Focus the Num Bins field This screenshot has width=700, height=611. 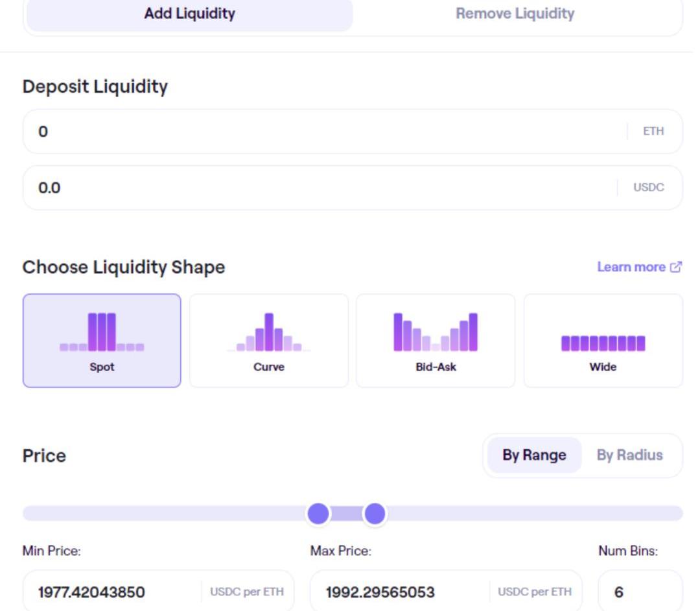638,592
